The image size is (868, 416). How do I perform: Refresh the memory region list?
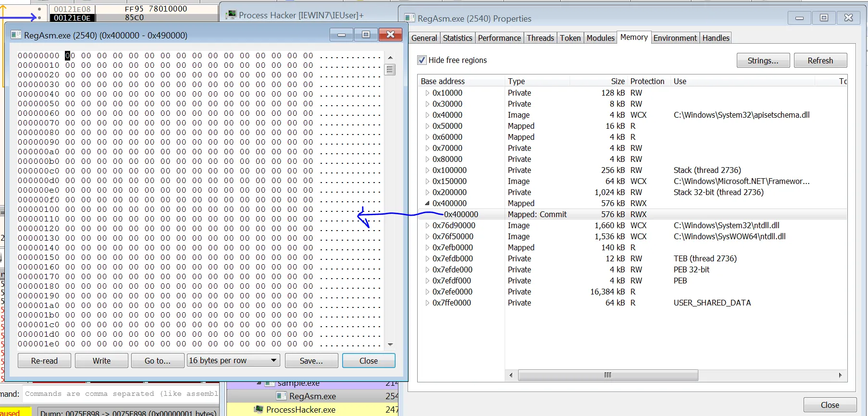(820, 61)
